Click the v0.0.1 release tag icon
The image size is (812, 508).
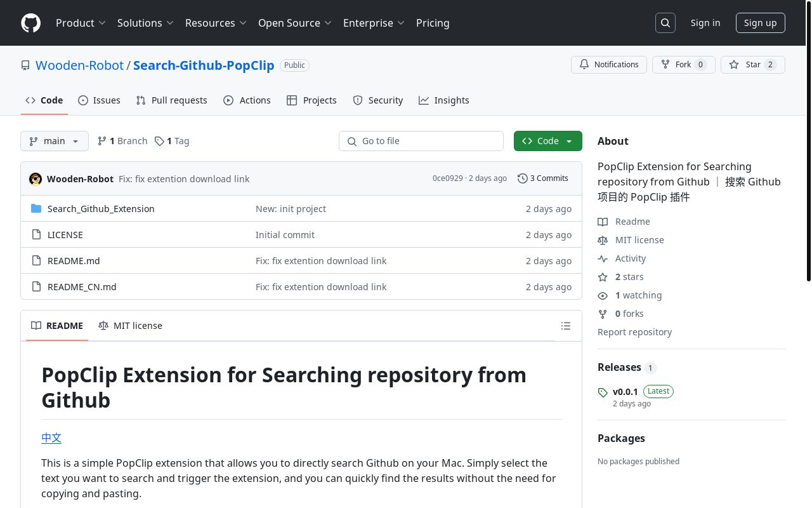coord(603,392)
